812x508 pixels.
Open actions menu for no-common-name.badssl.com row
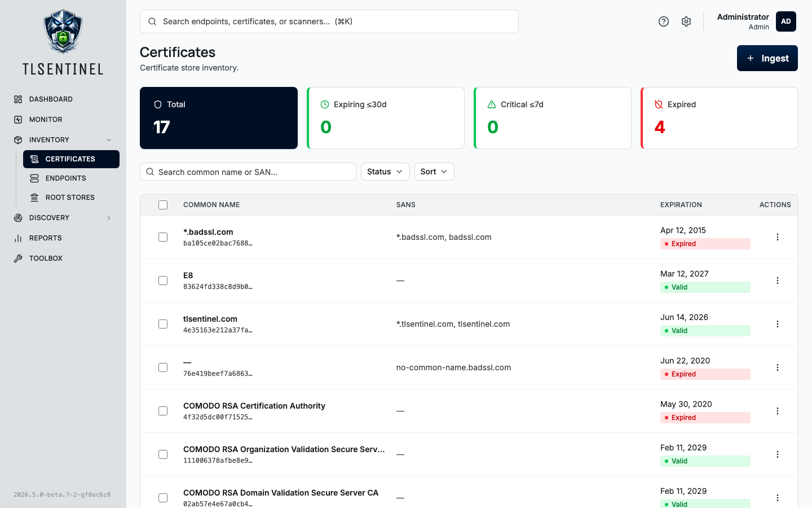tap(778, 367)
